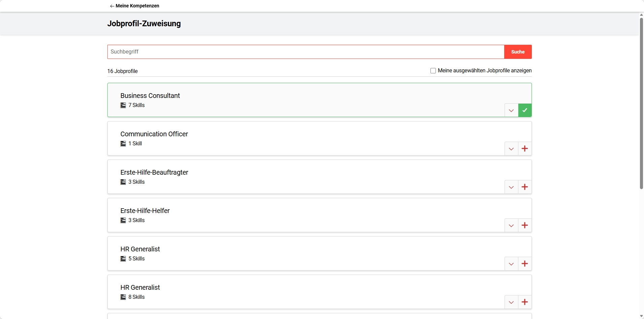
Task: Click the Erste-Hilfe-Beauftragter title
Action: 154,172
